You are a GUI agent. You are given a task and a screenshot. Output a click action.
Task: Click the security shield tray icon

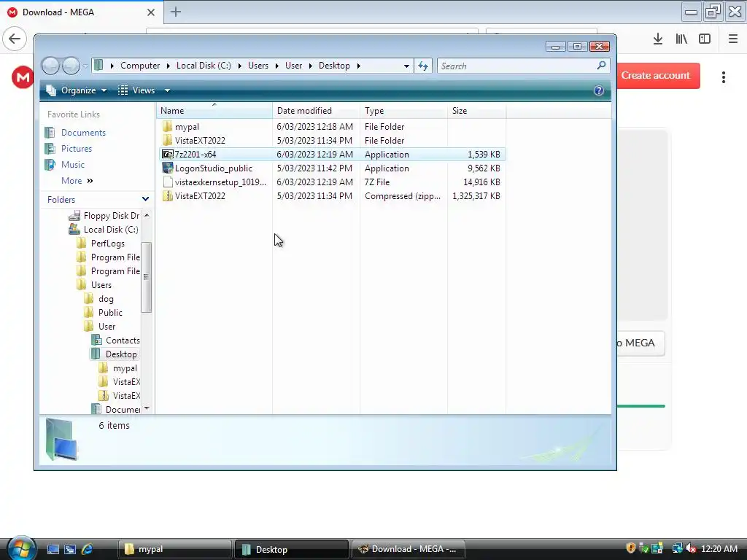tap(631, 548)
